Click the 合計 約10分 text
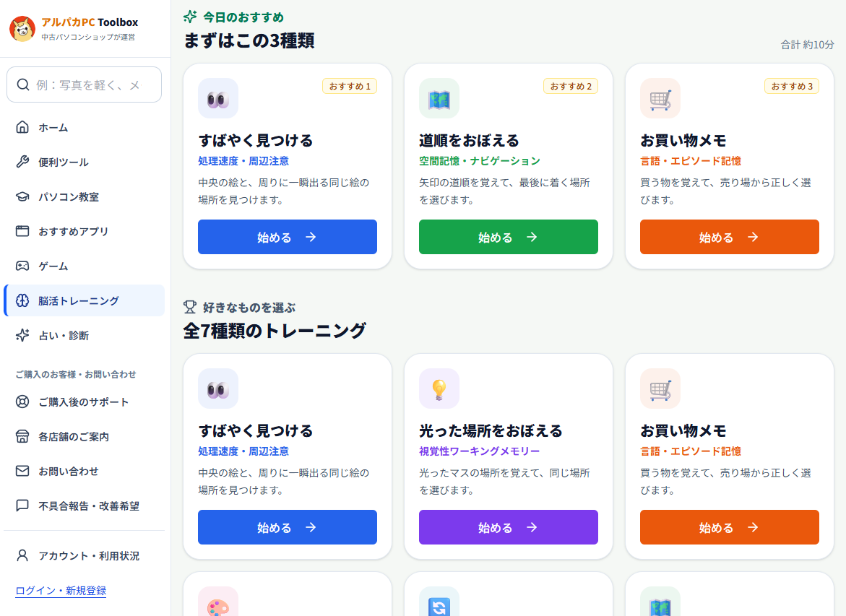 click(807, 45)
